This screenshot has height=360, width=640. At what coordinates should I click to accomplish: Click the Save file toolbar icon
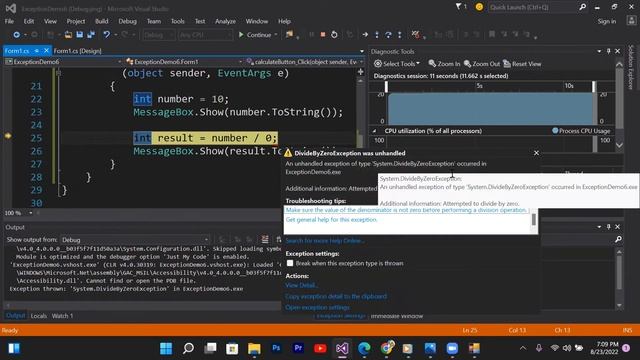pyautogui.click(x=80, y=35)
